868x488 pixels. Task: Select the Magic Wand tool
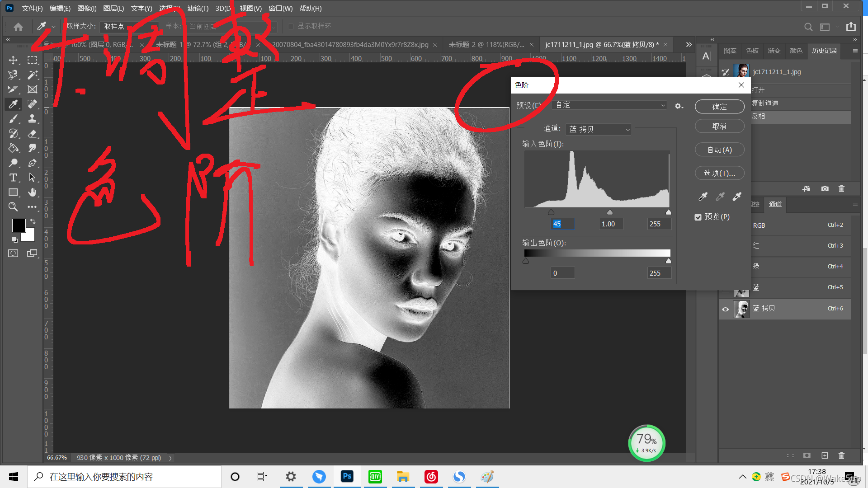tap(32, 75)
